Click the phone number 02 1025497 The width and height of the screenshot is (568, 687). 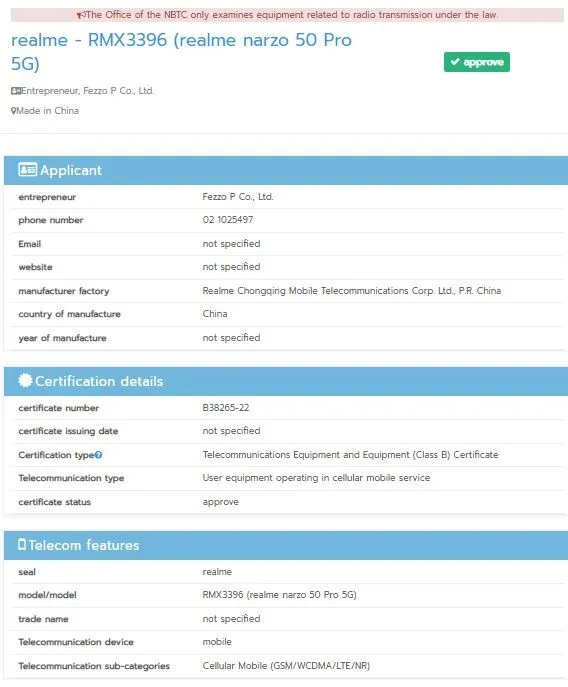pyautogui.click(x=227, y=220)
